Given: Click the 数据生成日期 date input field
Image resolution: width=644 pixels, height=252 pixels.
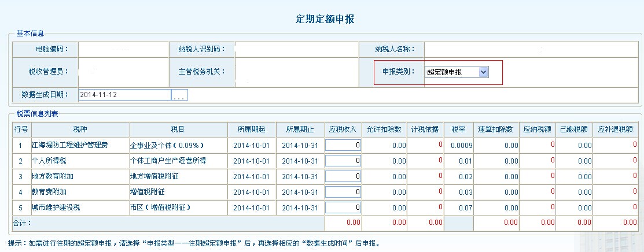Looking at the screenshot, I should pos(125,95).
